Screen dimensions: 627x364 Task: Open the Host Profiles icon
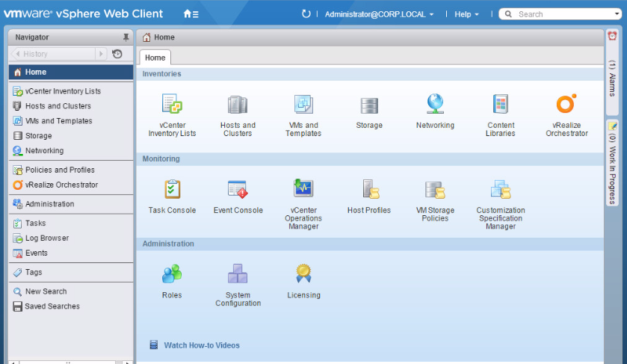(370, 189)
